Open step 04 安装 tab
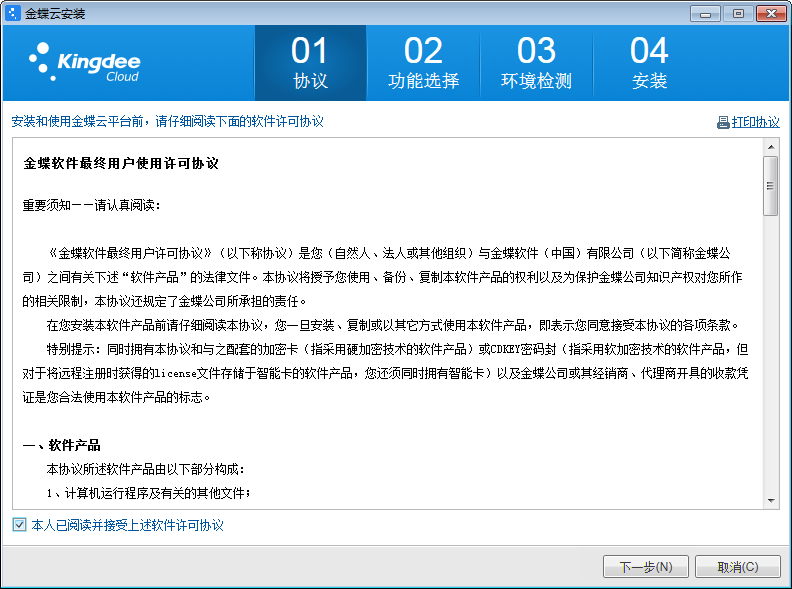The image size is (792, 589). (x=649, y=63)
